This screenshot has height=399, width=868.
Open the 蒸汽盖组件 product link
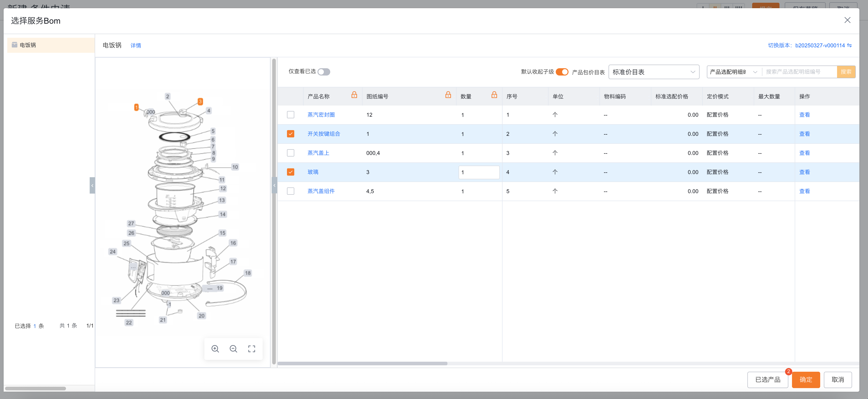click(x=321, y=191)
